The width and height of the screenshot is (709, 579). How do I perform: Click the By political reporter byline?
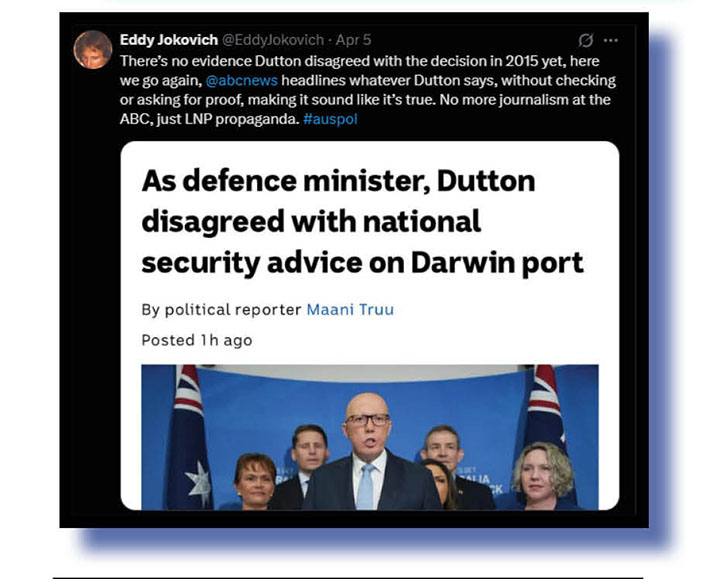(x=221, y=309)
